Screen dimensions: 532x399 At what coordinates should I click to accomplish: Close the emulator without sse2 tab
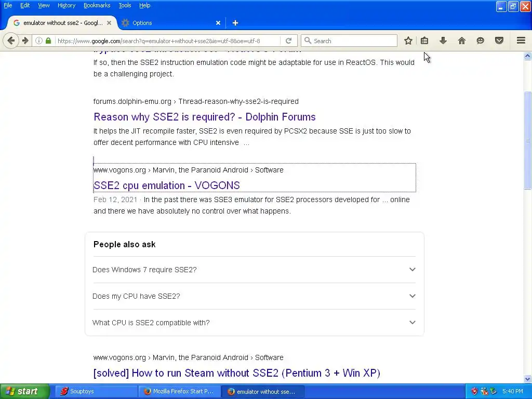pyautogui.click(x=109, y=23)
